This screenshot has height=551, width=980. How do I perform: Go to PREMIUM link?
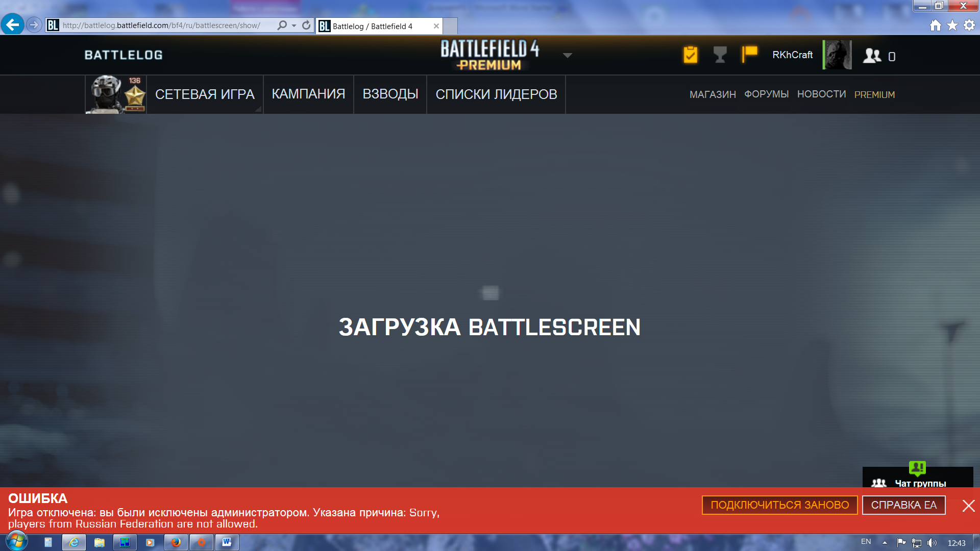(x=874, y=94)
